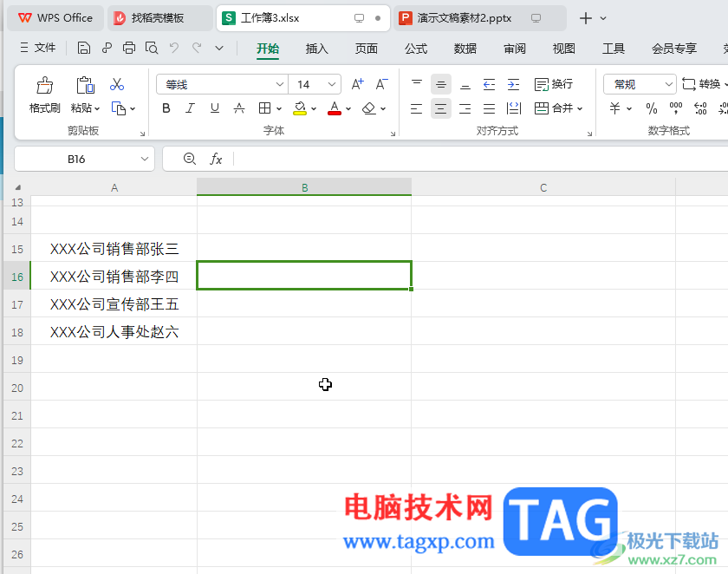Switch to the 插入 Insert tab
This screenshot has height=574, width=728.
coord(316,49)
